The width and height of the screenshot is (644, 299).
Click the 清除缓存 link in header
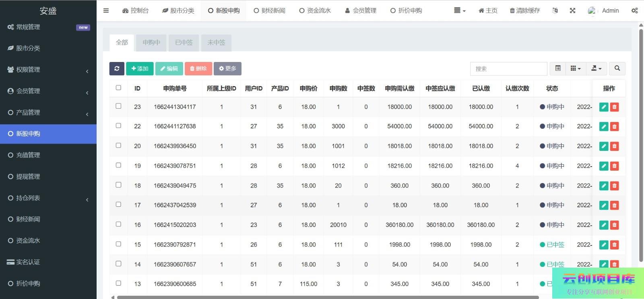524,10
